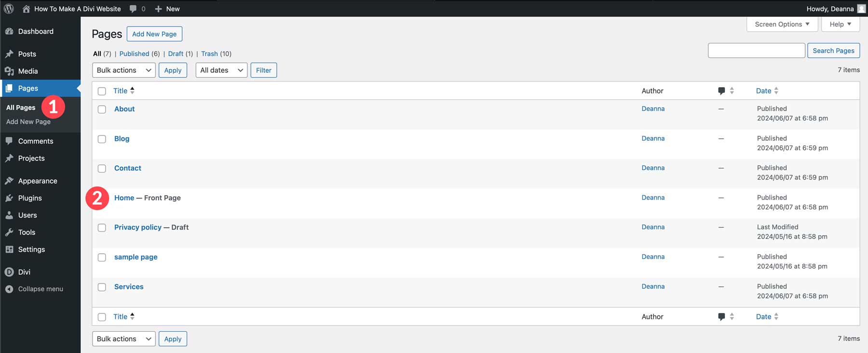This screenshot has width=868, height=353.
Task: Click the Divi logo icon in sidebar
Action: tap(9, 272)
